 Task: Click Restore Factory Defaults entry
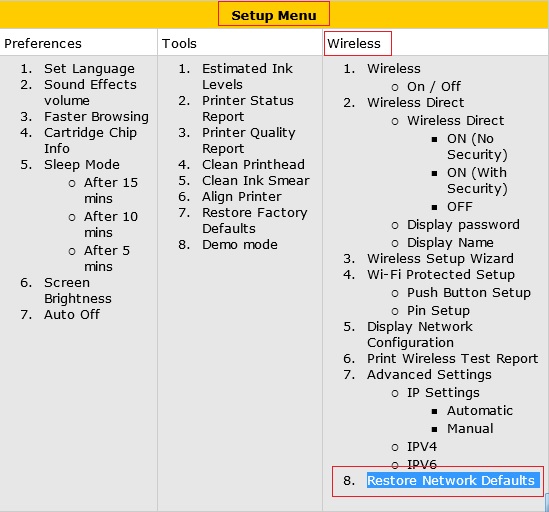(255, 221)
